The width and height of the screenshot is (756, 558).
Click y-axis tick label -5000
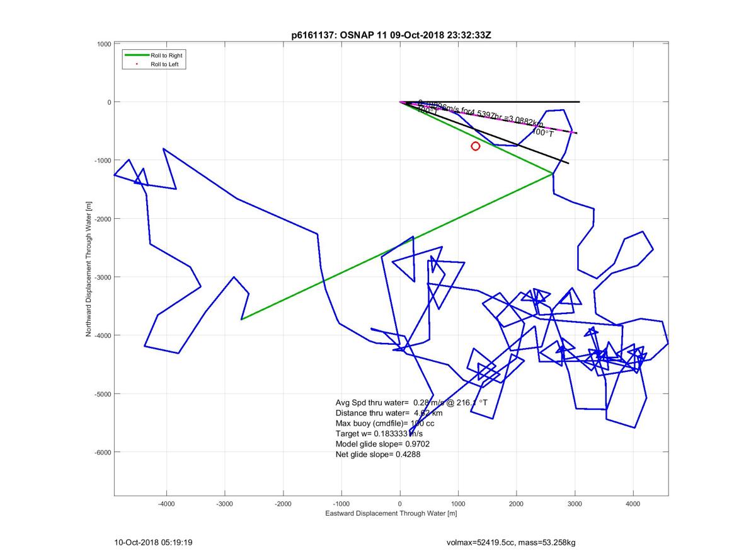[103, 394]
